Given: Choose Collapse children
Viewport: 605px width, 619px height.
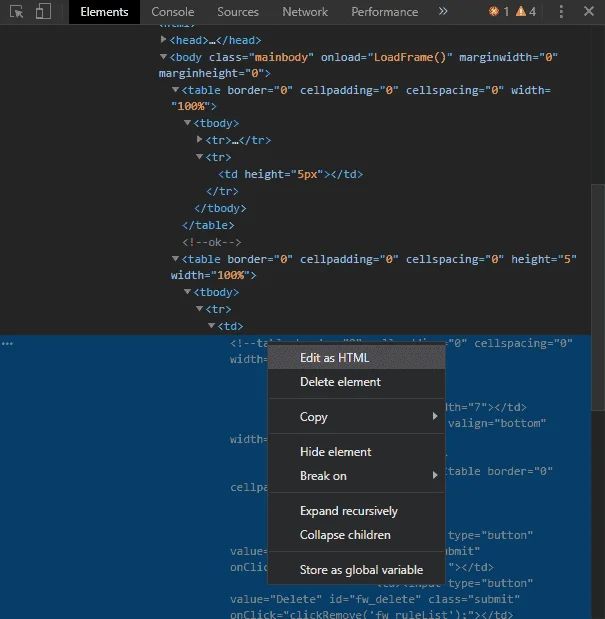Looking at the screenshot, I should pyautogui.click(x=356, y=535).
